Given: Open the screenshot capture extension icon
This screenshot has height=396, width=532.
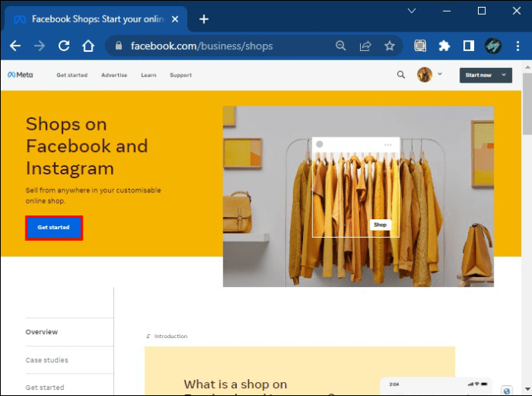Looking at the screenshot, I should coord(420,46).
